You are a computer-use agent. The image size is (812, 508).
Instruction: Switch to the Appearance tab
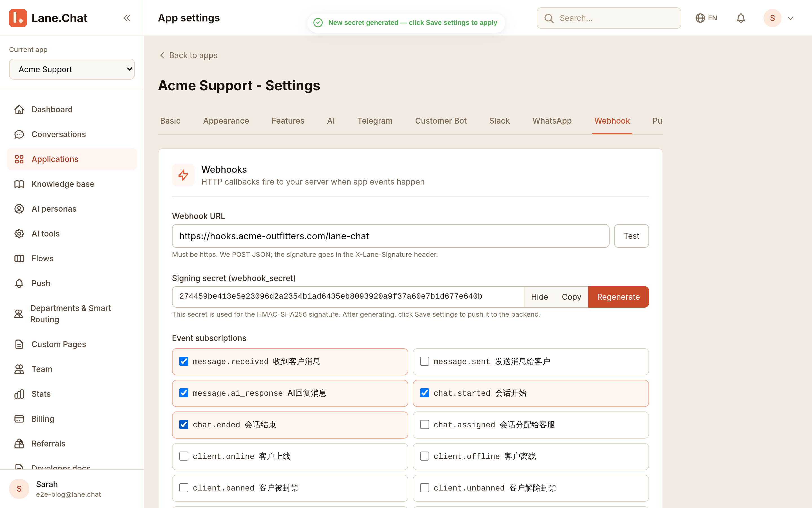pyautogui.click(x=226, y=121)
